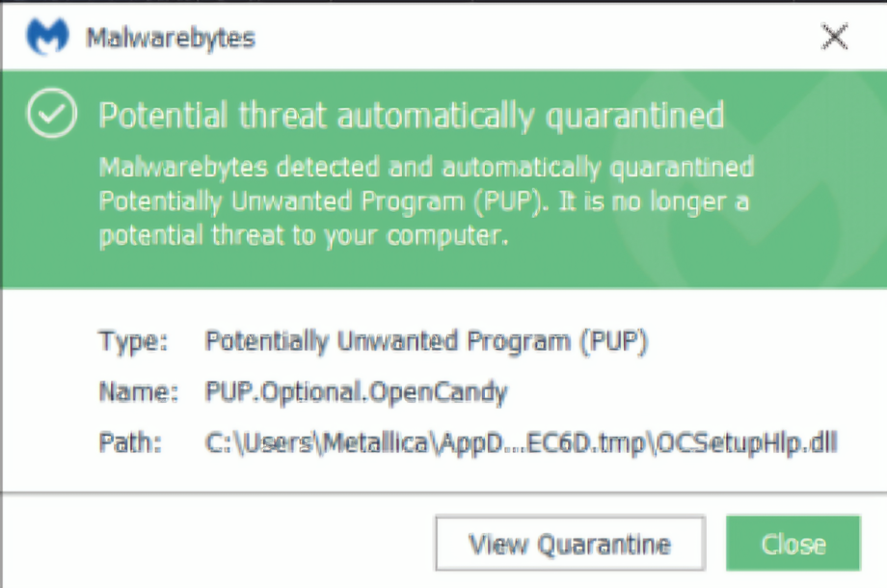
Task: Click the circled checkmark icon in the banner
Action: 51,115
